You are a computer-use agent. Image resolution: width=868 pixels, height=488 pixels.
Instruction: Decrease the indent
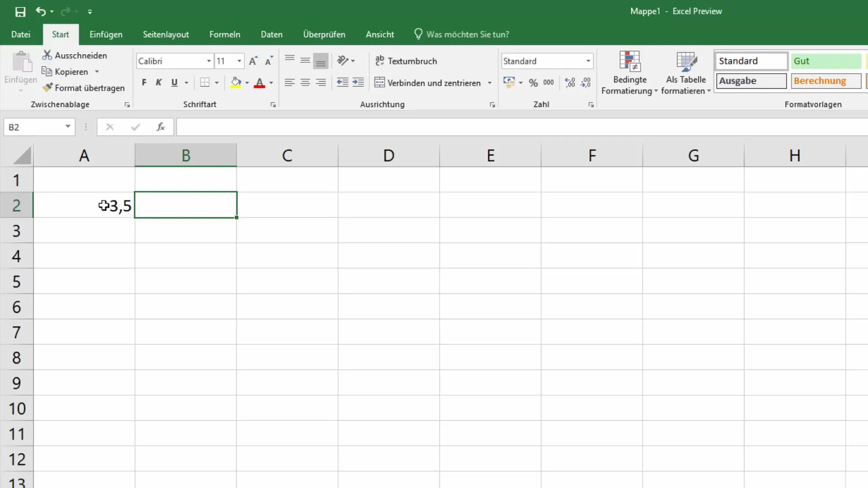[343, 83]
